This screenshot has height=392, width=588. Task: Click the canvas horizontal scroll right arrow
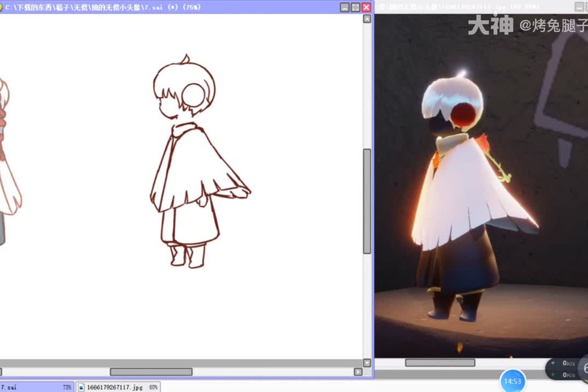(358, 372)
